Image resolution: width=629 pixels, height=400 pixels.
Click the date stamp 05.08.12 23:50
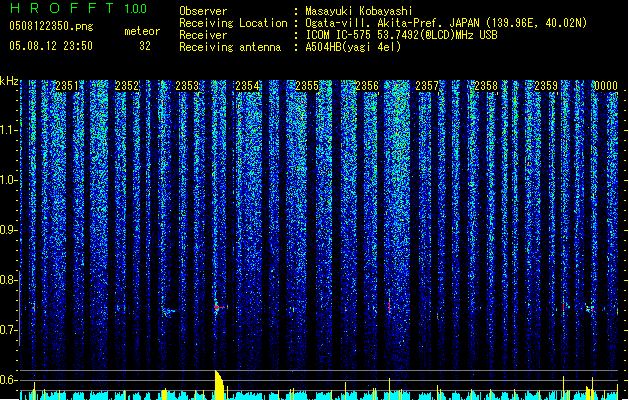tap(51, 46)
